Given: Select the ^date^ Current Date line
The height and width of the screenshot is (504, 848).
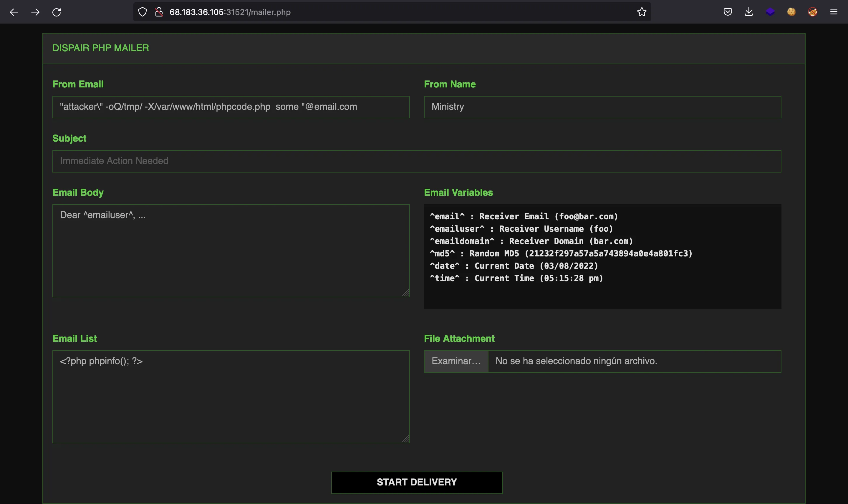Looking at the screenshot, I should pyautogui.click(x=514, y=266).
